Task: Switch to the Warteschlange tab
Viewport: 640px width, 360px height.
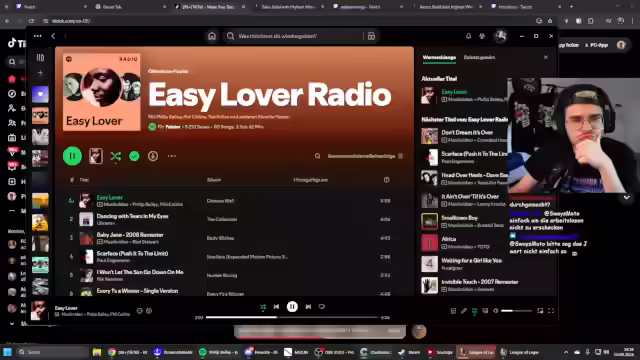Action: click(439, 58)
